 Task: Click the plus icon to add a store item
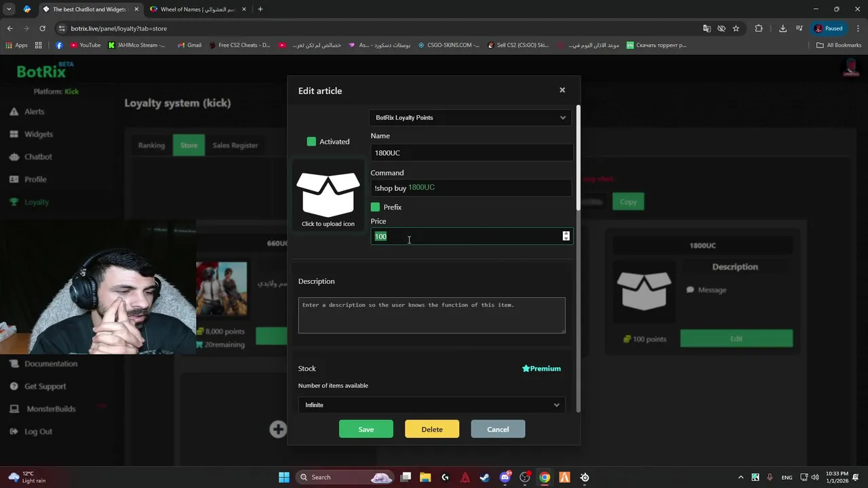tap(277, 429)
